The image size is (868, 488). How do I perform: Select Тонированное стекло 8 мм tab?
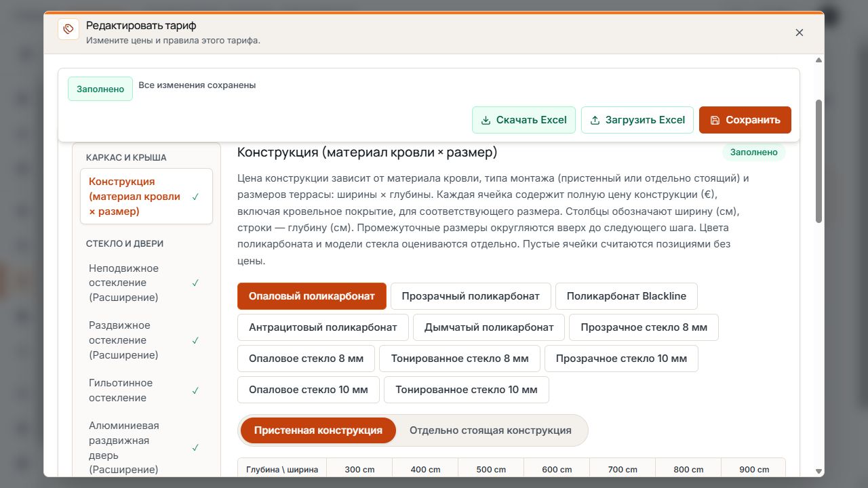click(460, 359)
